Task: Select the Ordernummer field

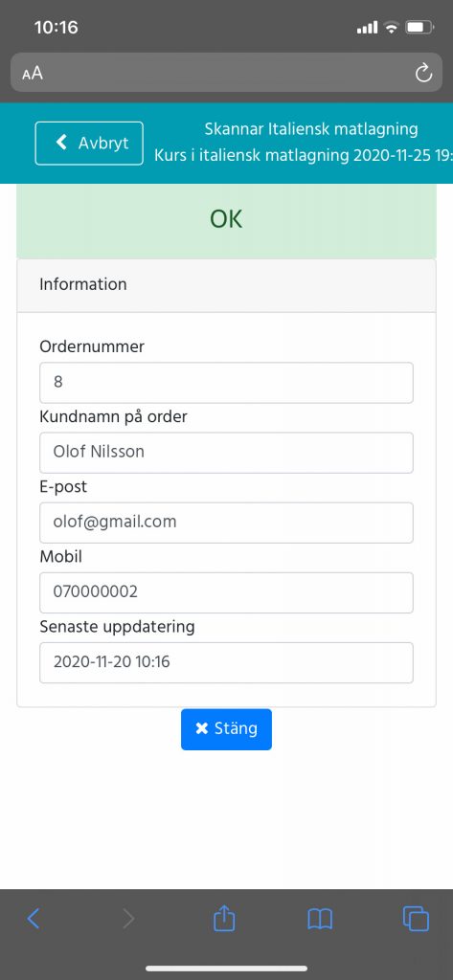Action: click(x=226, y=383)
